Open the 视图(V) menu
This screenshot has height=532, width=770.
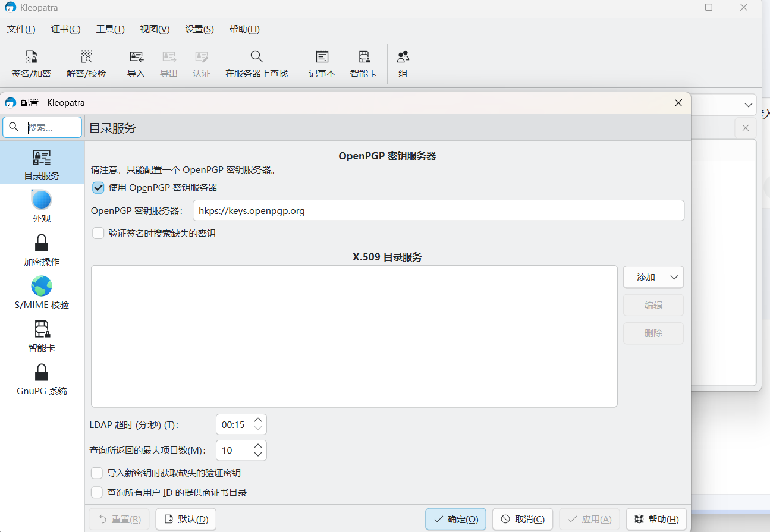[x=155, y=29]
